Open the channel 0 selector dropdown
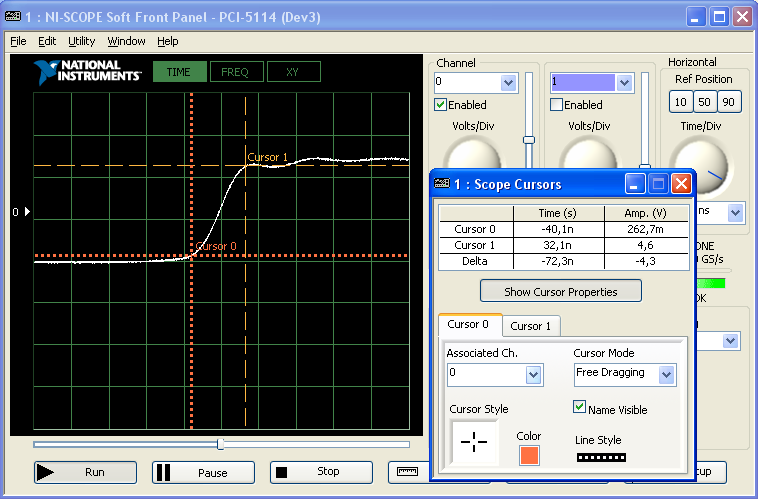 [509, 83]
